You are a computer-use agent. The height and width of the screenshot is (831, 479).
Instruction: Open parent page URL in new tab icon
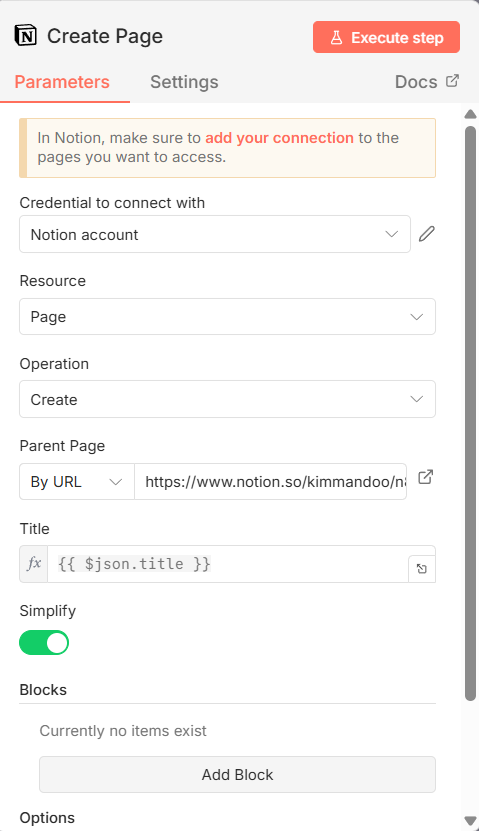(x=425, y=477)
